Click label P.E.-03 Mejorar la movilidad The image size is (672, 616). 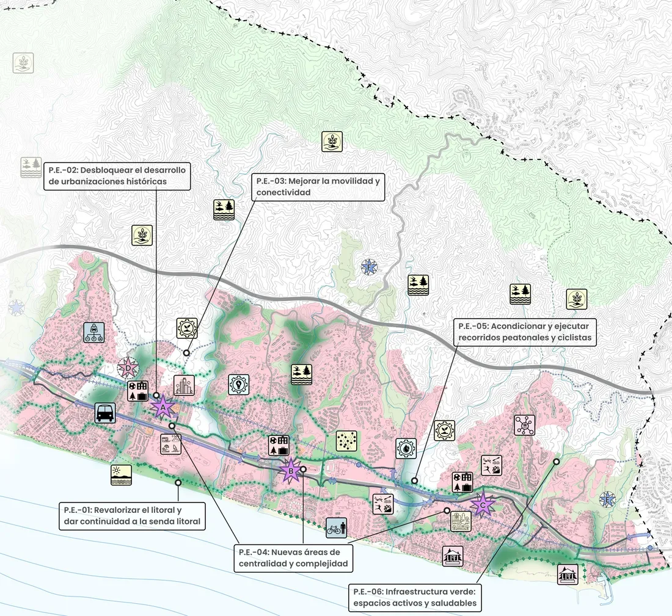[x=318, y=187]
